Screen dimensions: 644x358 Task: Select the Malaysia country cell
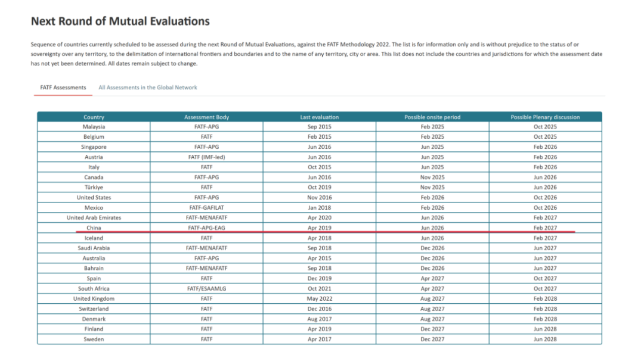tap(94, 127)
